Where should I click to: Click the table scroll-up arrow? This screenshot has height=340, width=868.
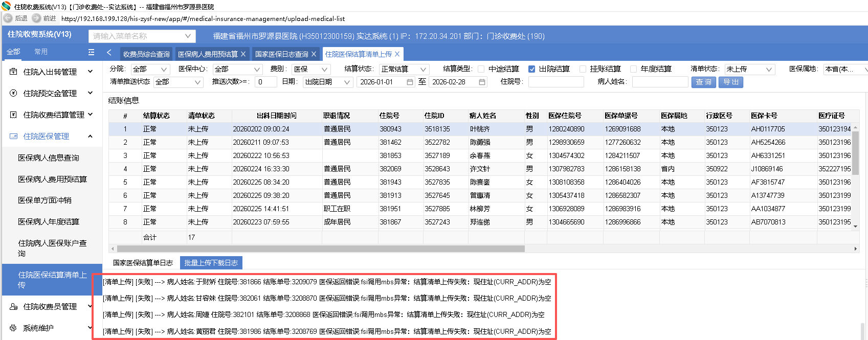tap(855, 128)
